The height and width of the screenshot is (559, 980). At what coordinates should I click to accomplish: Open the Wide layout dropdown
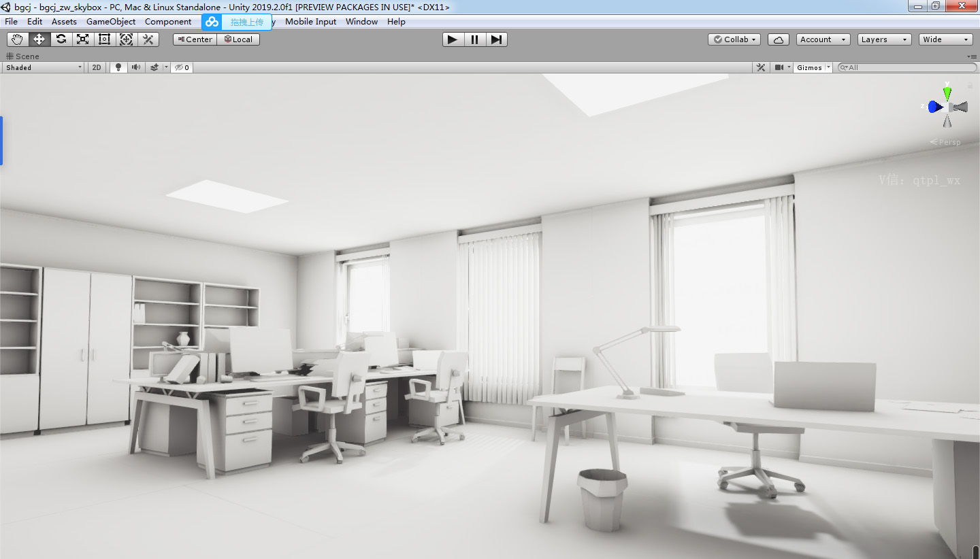[946, 39]
